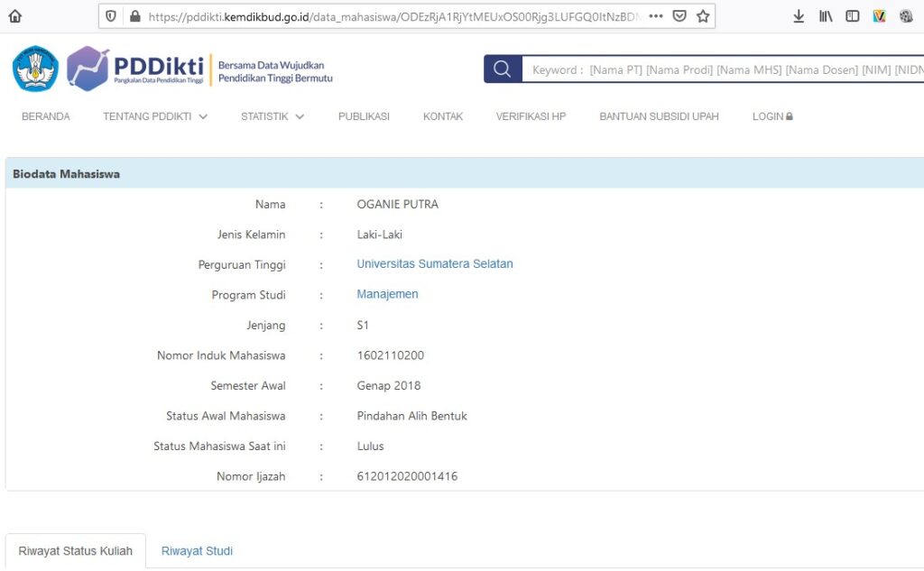This screenshot has width=924, height=571.
Task: Open the Universitas Sumatera Selatan link
Action: click(x=435, y=263)
